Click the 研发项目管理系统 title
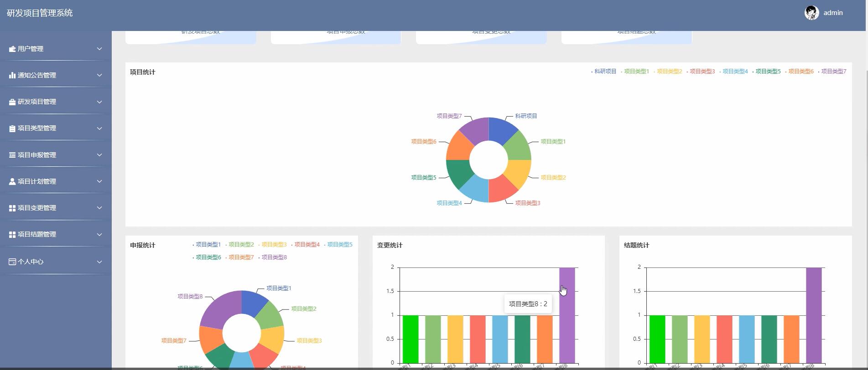Image resolution: width=868 pixels, height=370 pixels. point(40,13)
